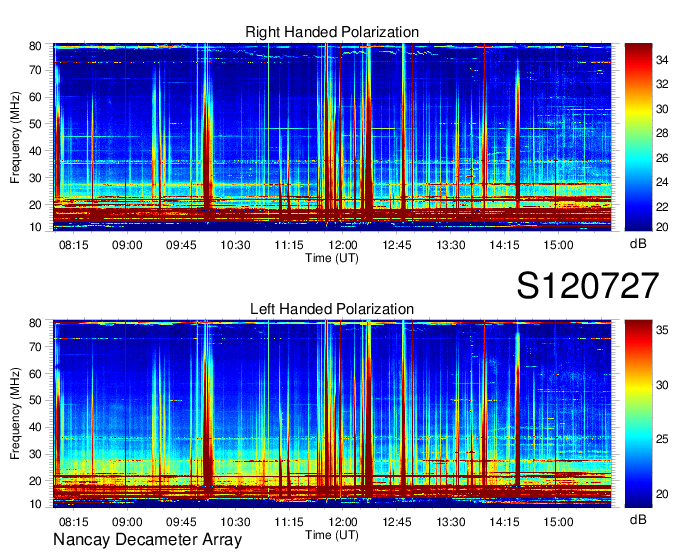Click the 'Time (UT)' label of bottom plot
The width and height of the screenshot is (680, 552).
pyautogui.click(x=332, y=535)
